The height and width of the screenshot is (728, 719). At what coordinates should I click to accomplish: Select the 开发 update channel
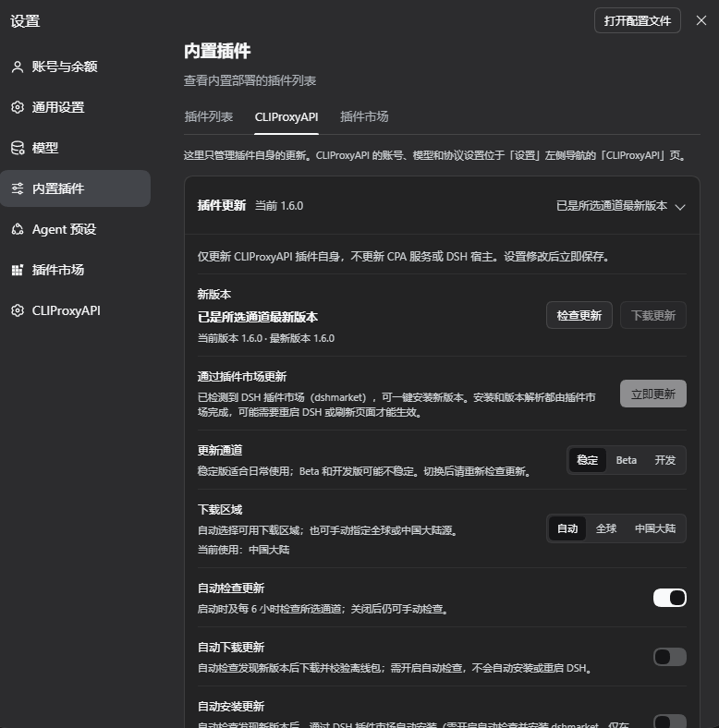tap(664, 460)
